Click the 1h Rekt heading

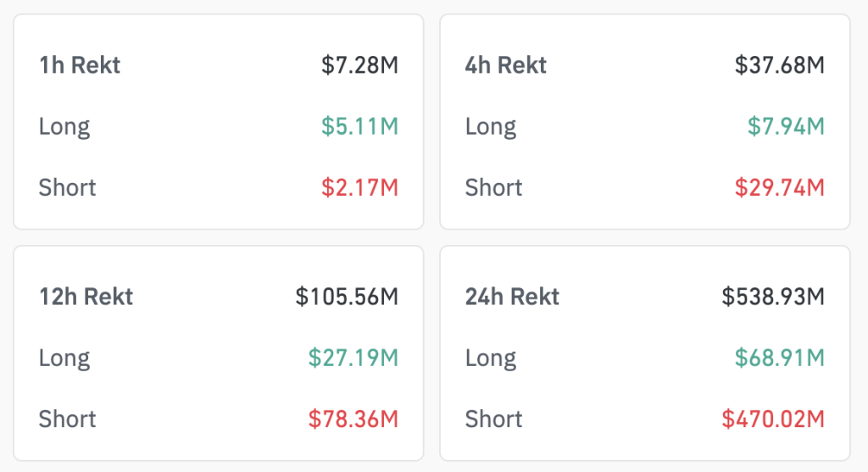[80, 65]
